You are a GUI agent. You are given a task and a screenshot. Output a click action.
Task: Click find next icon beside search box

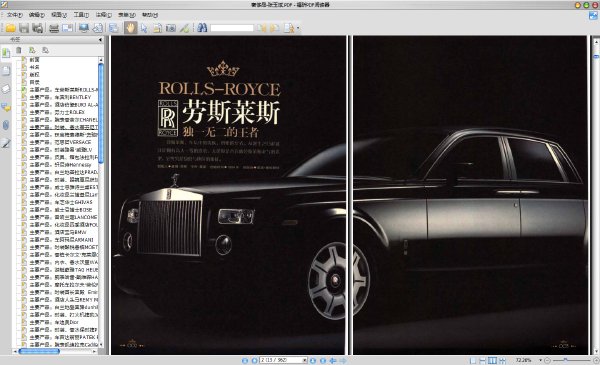(274, 28)
